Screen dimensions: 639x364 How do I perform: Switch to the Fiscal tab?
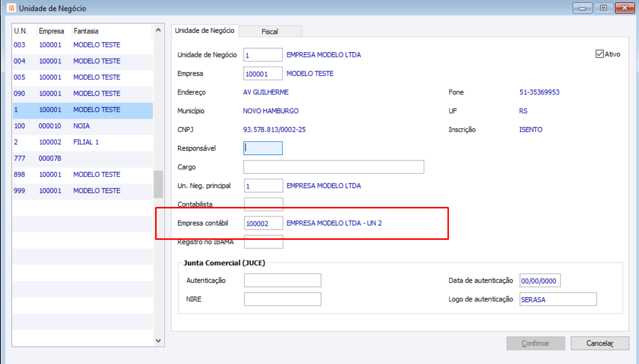270,31
